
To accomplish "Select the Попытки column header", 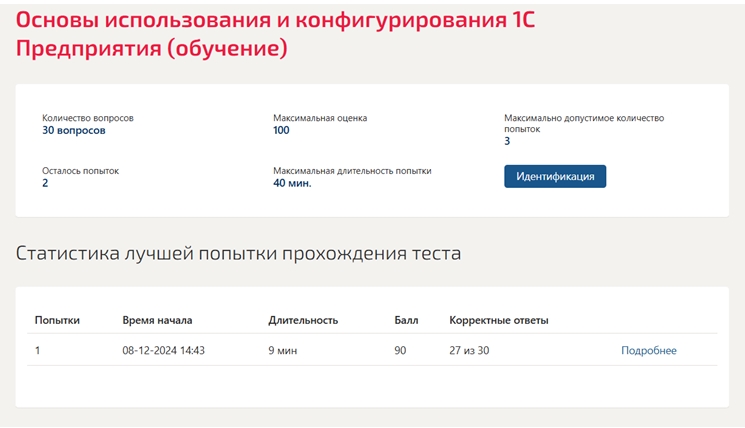I will pyautogui.click(x=57, y=320).
